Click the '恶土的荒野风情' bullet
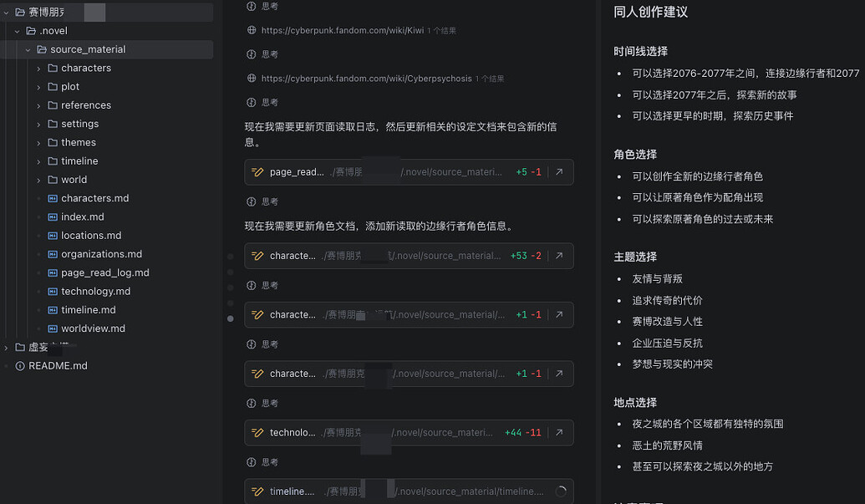 click(667, 445)
